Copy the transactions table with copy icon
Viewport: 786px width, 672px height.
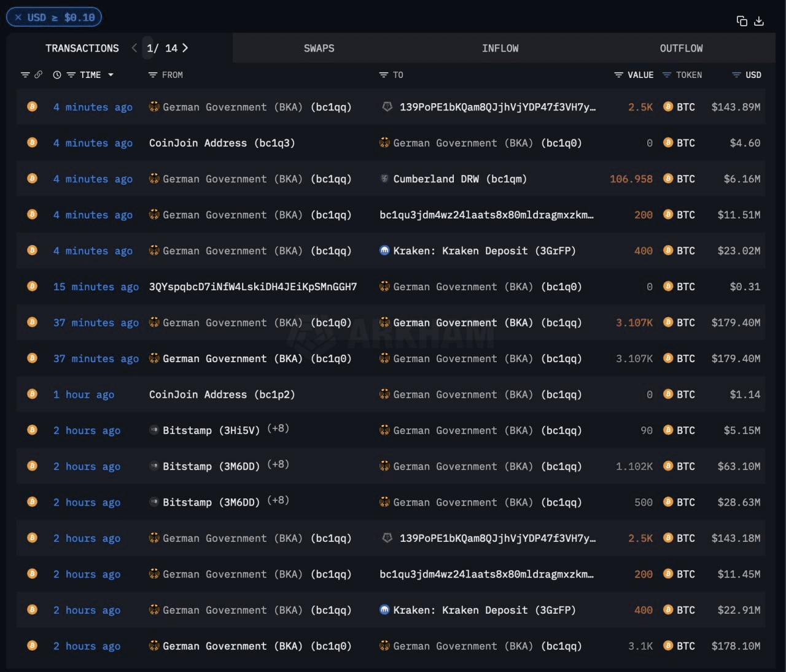(742, 21)
